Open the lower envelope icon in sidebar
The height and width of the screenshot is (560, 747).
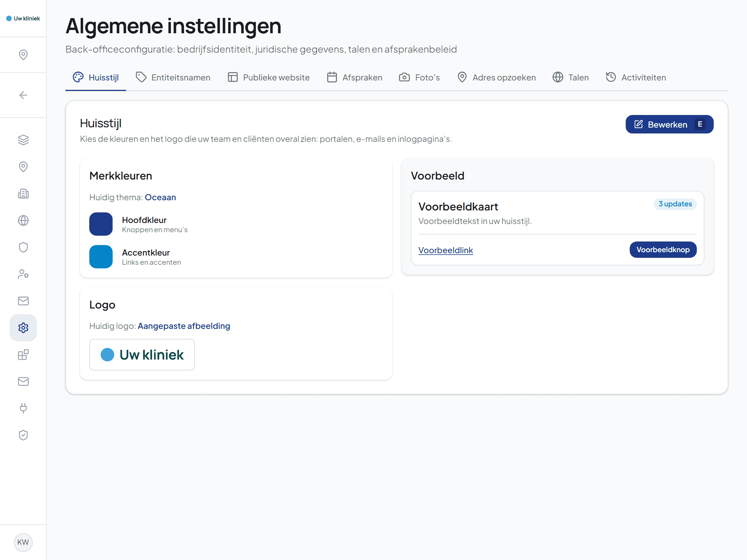pyautogui.click(x=23, y=381)
